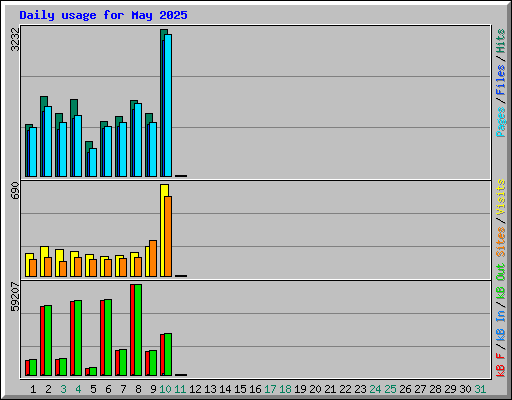This screenshot has height=400, width=512.
Task: Click the 'kB In' legend label
Action: coord(501,325)
